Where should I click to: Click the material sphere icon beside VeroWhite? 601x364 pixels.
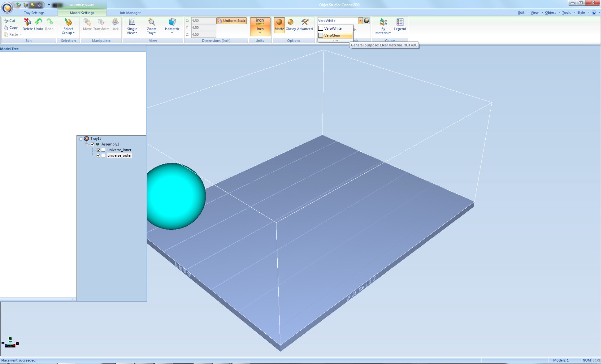point(366,21)
